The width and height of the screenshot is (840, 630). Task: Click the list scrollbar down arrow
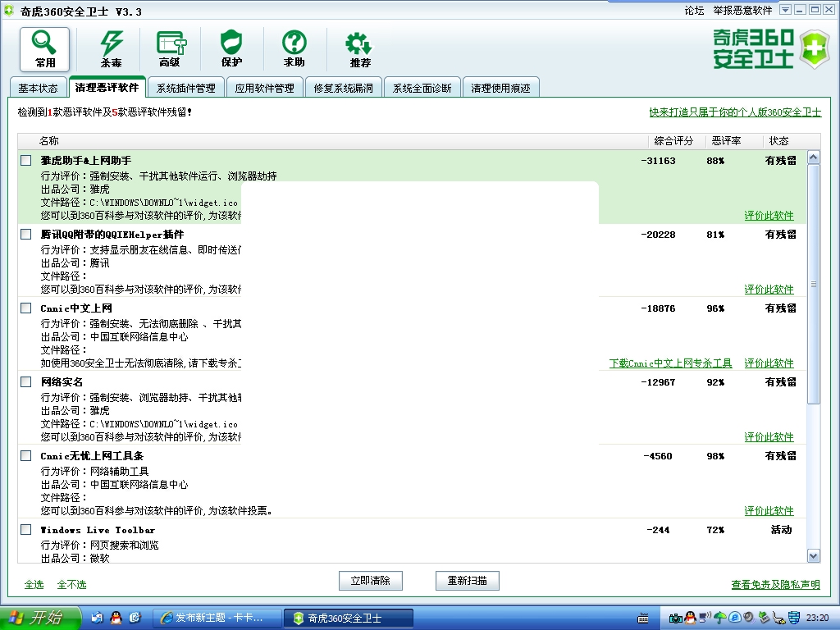(x=814, y=556)
